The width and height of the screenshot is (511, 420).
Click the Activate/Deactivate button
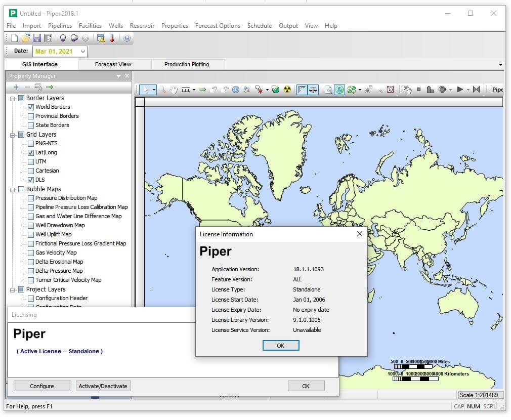point(103,386)
